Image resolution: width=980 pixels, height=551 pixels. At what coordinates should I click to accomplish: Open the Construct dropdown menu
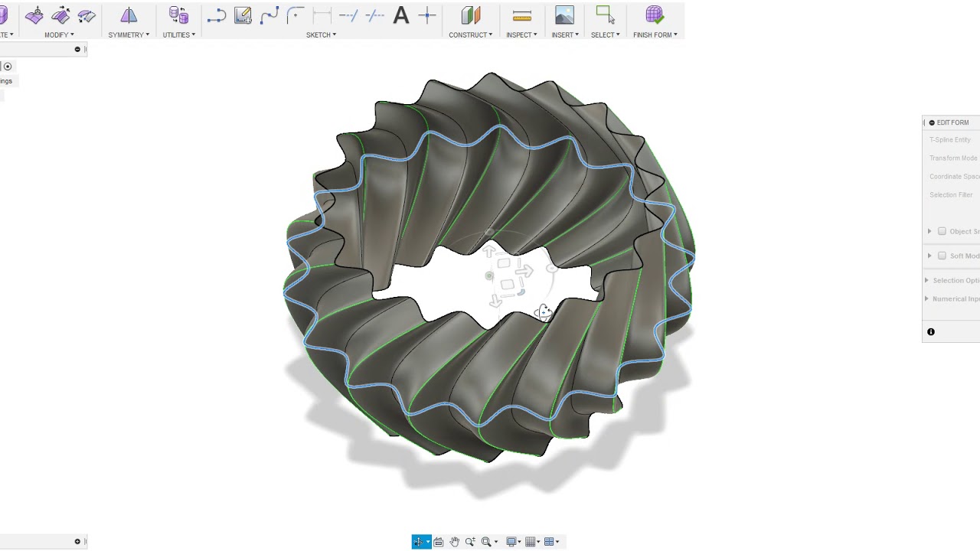pos(471,34)
